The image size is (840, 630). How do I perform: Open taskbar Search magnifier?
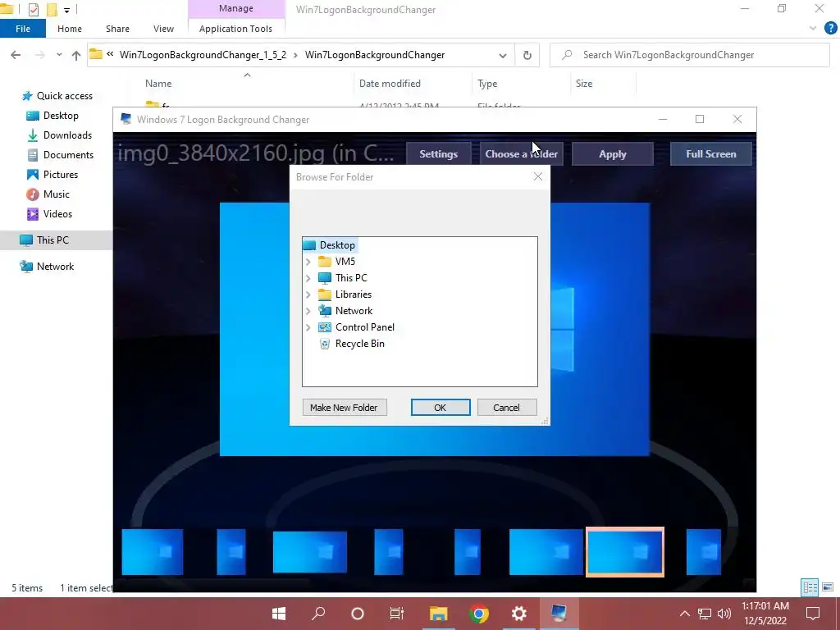(318, 614)
